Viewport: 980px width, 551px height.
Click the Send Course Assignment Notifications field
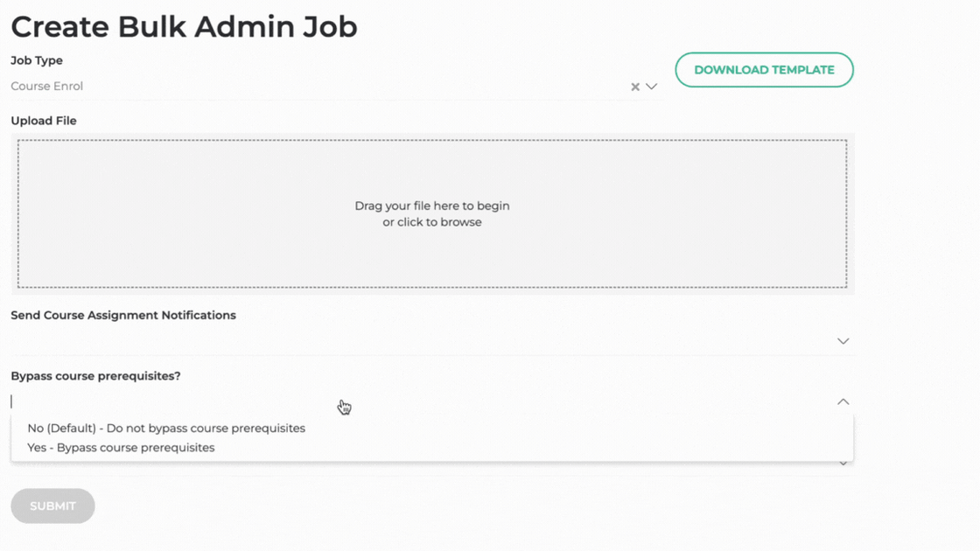tap(420, 341)
